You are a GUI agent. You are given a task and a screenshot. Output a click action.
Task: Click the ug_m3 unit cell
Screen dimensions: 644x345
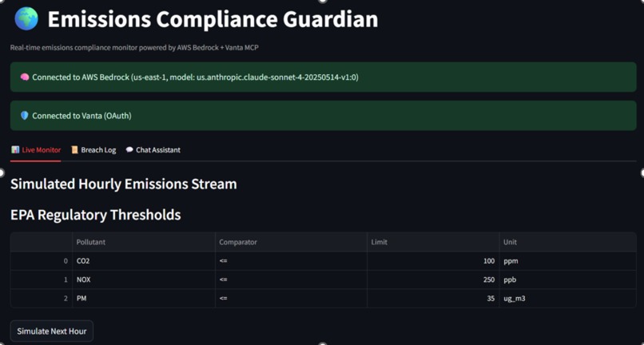pyautogui.click(x=568, y=299)
